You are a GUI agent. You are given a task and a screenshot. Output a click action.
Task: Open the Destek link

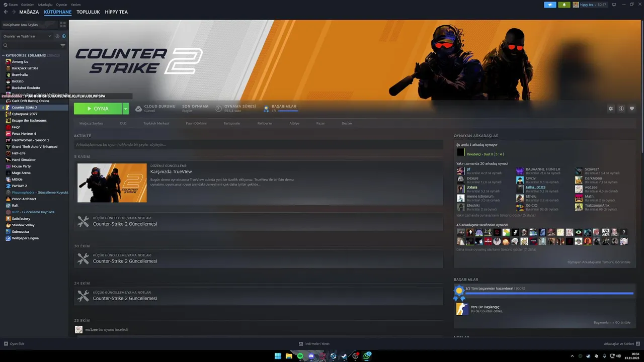[347, 123]
